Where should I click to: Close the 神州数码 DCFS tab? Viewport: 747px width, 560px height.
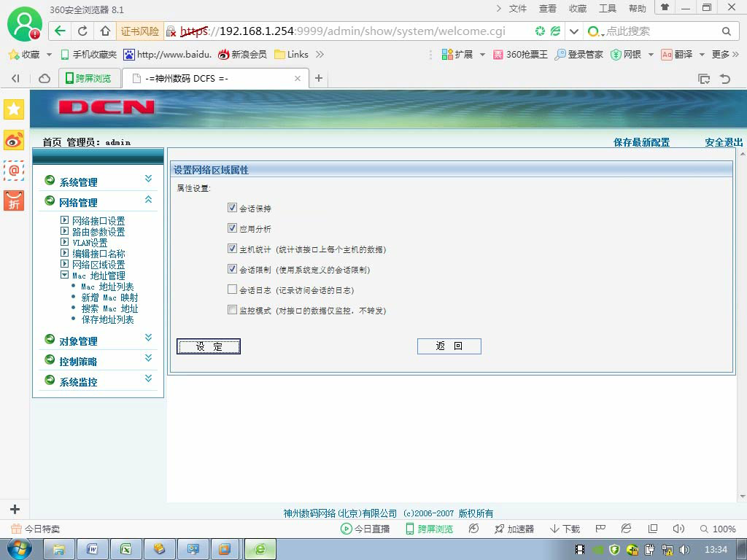(x=298, y=79)
